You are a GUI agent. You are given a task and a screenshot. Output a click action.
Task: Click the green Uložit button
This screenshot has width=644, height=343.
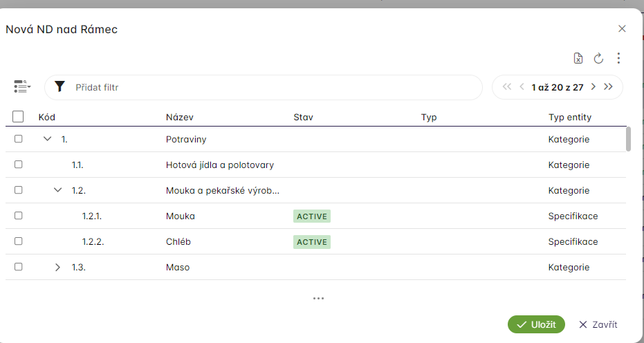(x=536, y=324)
